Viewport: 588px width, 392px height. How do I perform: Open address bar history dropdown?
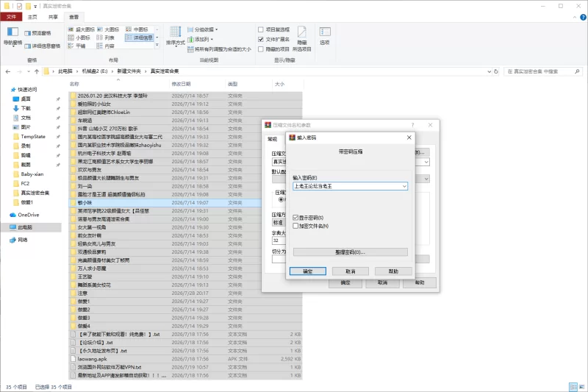pos(489,71)
